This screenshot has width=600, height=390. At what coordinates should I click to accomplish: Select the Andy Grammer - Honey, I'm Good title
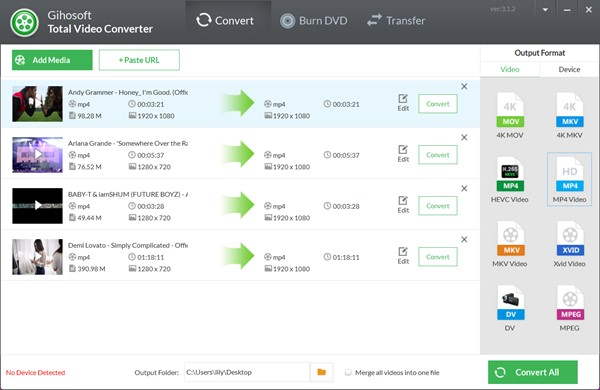(128, 92)
